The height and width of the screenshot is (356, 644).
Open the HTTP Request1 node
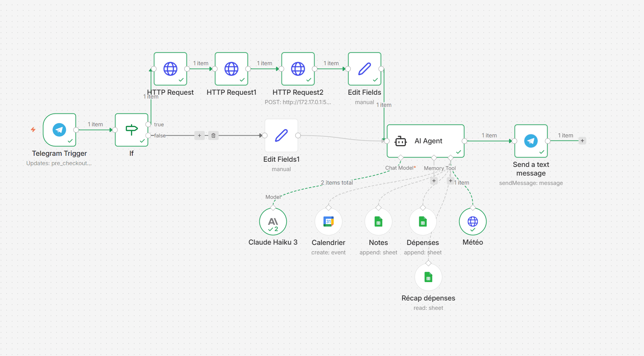pos(231,69)
